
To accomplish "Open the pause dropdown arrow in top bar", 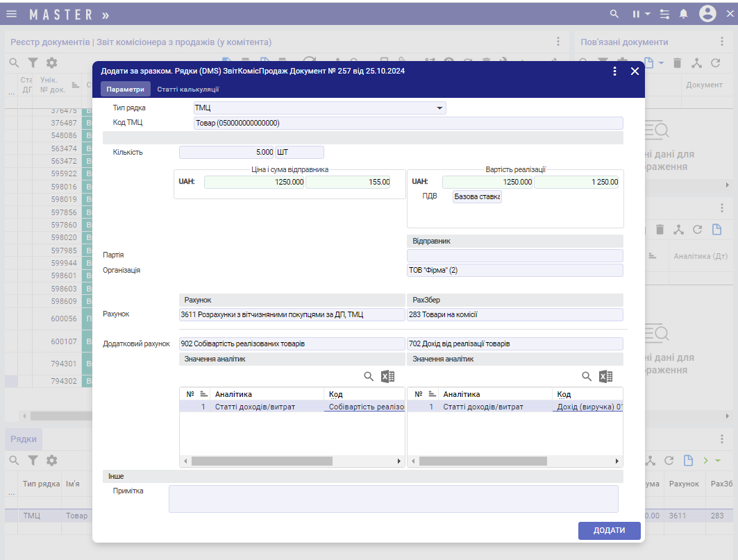I will point(647,14).
